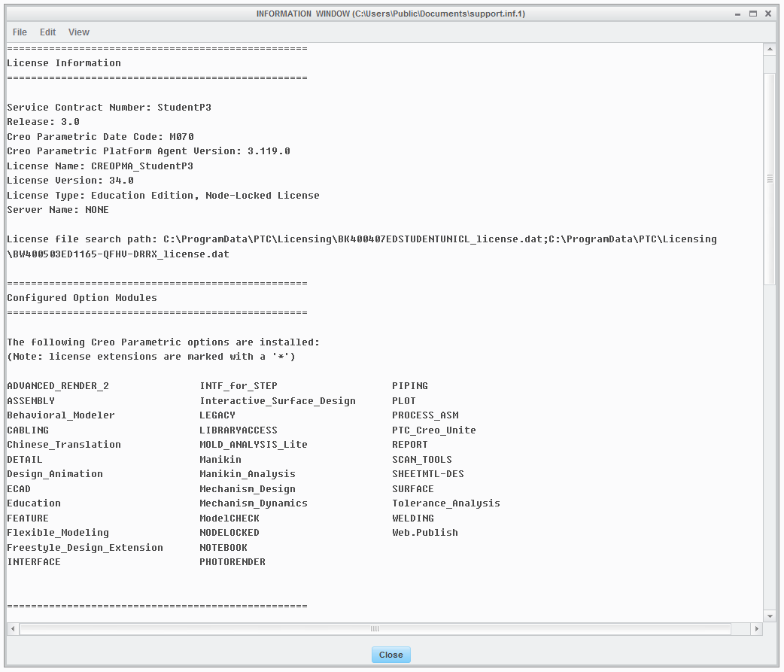This screenshot has height=672, width=784.
Task: Click Education option in module list
Action: 34,503
